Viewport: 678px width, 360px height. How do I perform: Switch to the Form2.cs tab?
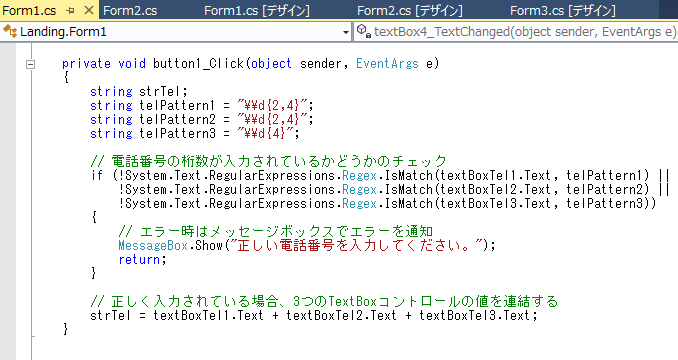click(130, 10)
